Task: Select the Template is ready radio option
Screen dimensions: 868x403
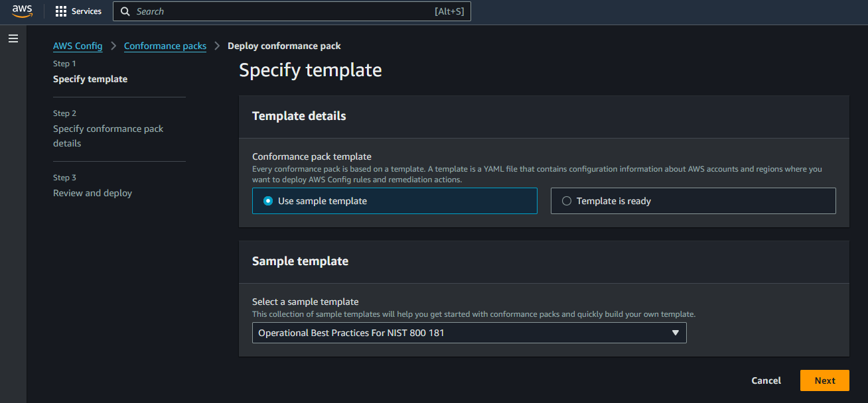Action: pos(567,201)
